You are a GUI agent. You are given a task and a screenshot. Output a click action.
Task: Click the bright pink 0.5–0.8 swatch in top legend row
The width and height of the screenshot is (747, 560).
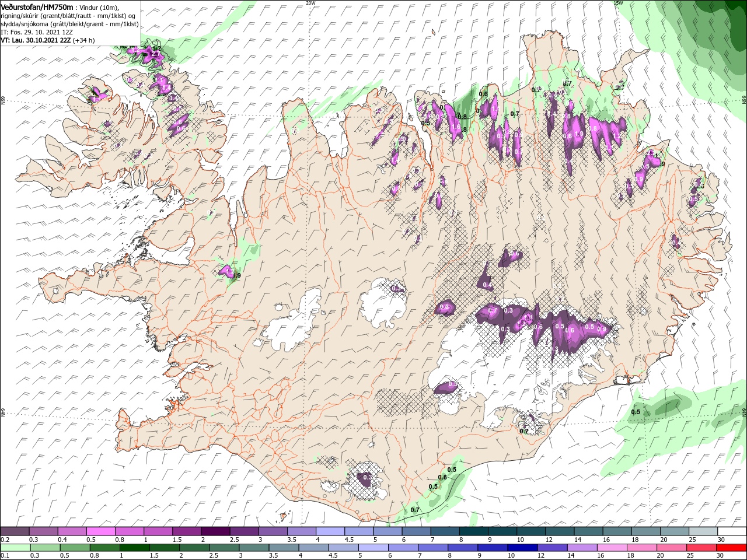100,531
